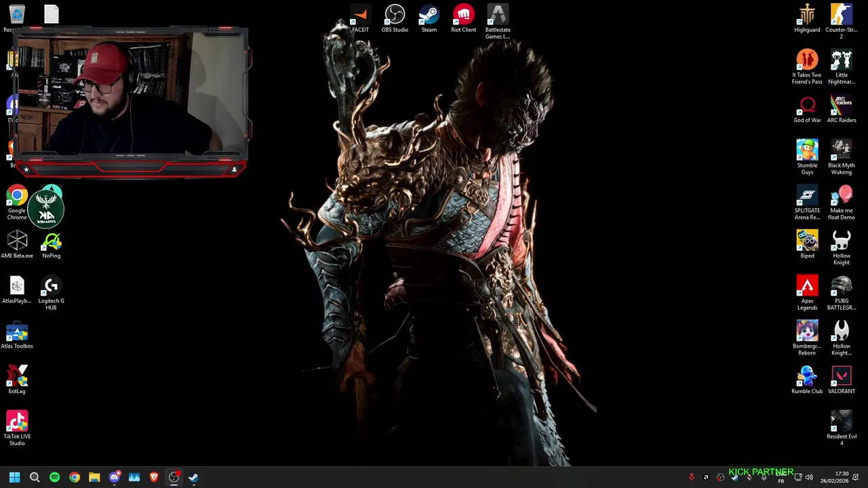Image resolution: width=868 pixels, height=488 pixels.
Task: Select the God of War shortcut
Action: pos(807,109)
